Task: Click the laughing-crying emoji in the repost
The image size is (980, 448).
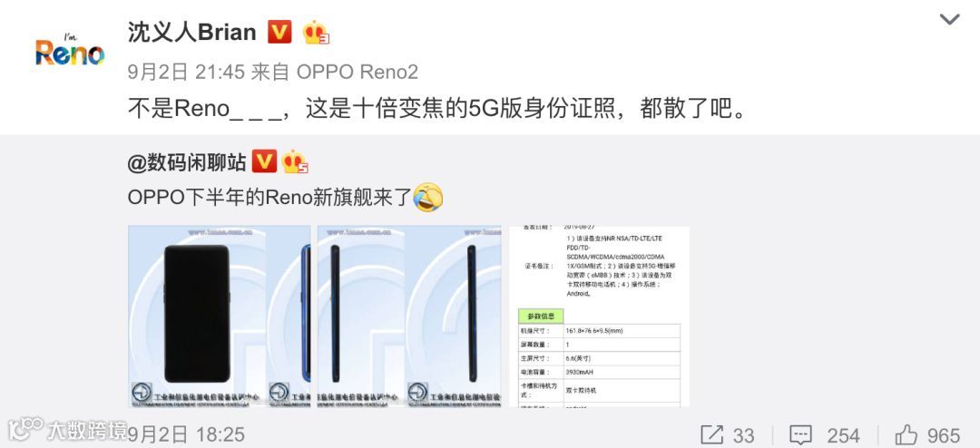Action: click(428, 198)
